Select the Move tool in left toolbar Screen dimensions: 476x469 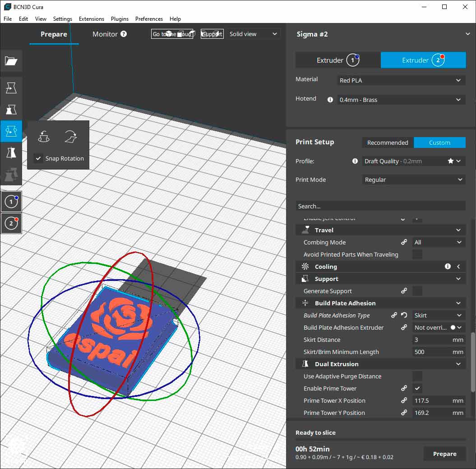pos(11,88)
